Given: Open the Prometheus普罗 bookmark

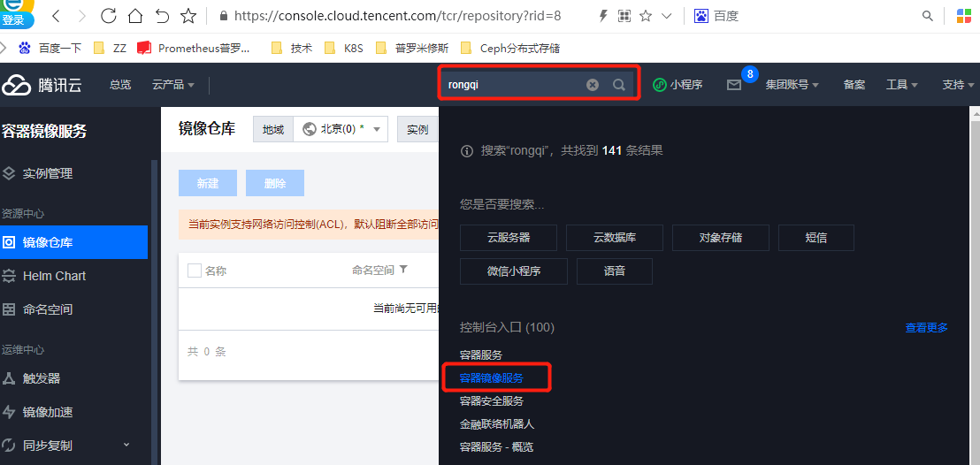Looking at the screenshot, I should click(194, 48).
